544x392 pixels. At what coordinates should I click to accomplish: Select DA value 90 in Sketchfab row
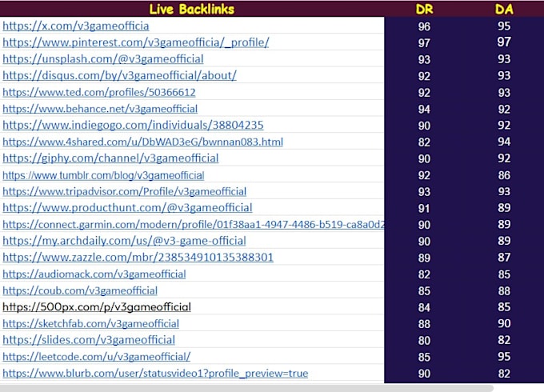tap(504, 323)
